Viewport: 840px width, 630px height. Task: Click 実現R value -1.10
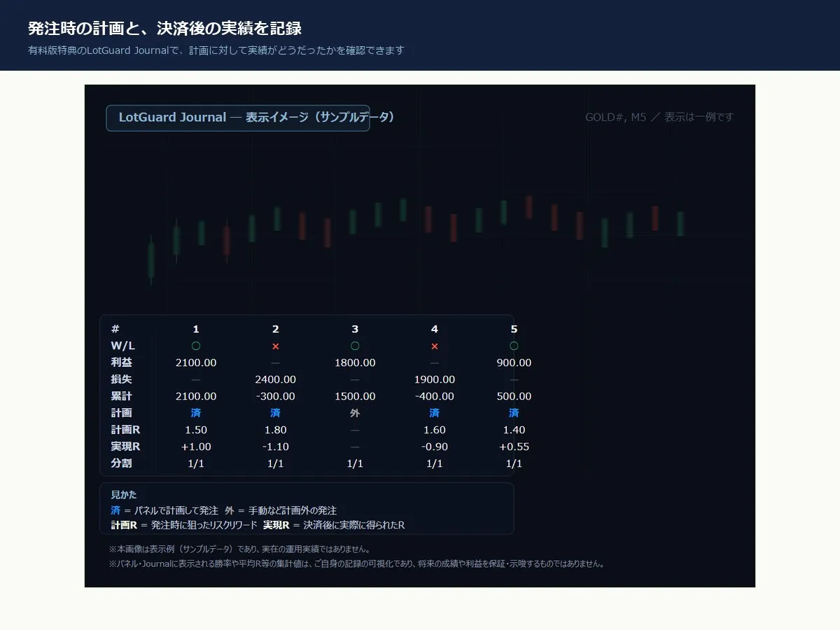[276, 447]
